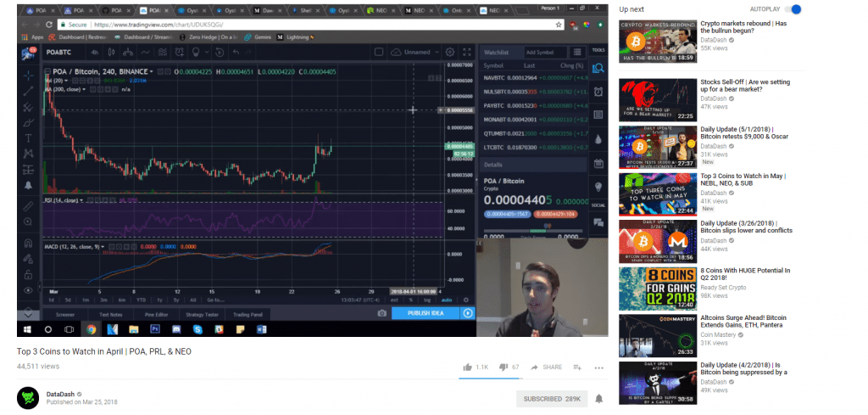Click the SHARE button under the video
The width and height of the screenshot is (868, 415).
click(547, 367)
